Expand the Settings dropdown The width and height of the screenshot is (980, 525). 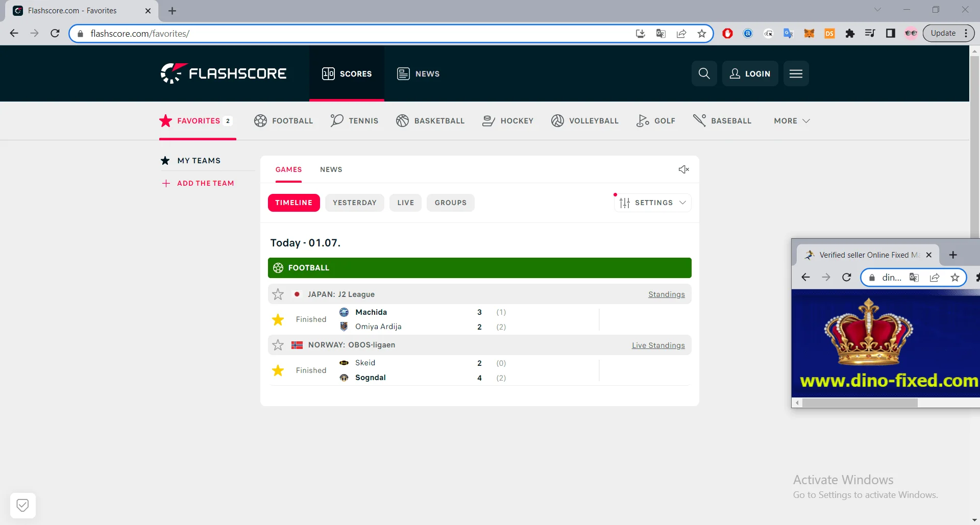(653, 203)
